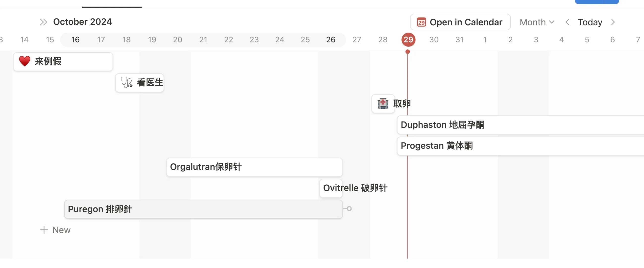644x268 pixels.
Task: Click the stethoscope icon on 看医生
Action: click(127, 82)
